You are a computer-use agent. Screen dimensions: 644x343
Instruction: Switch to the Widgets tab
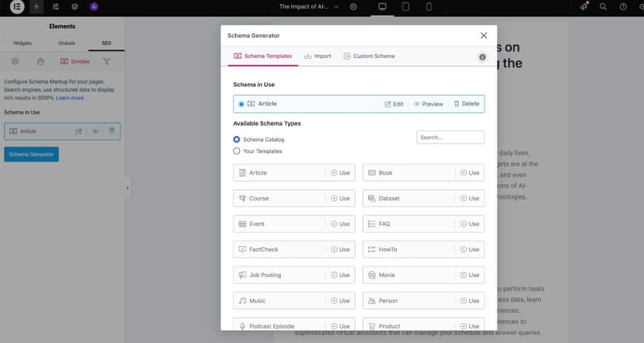[x=23, y=42]
